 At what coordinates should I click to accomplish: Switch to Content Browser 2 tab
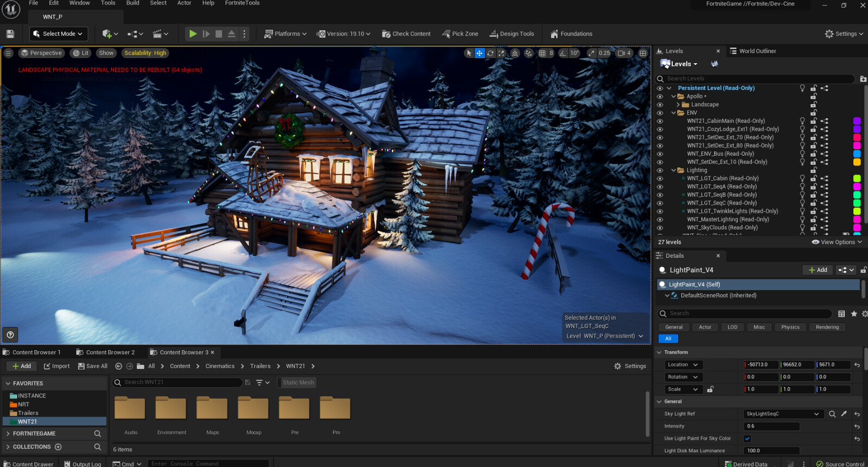tap(105, 352)
